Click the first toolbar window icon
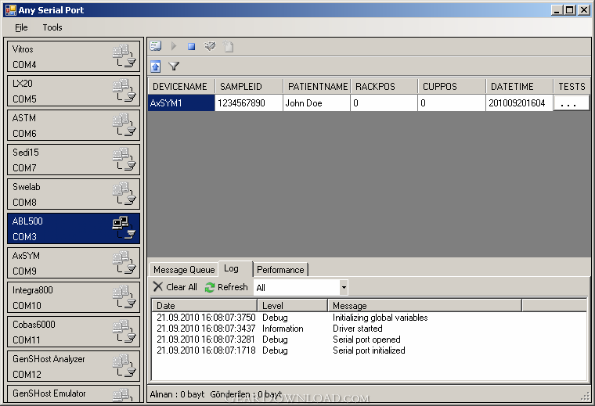Image resolution: width=595 pixels, height=406 pixels. click(156, 46)
